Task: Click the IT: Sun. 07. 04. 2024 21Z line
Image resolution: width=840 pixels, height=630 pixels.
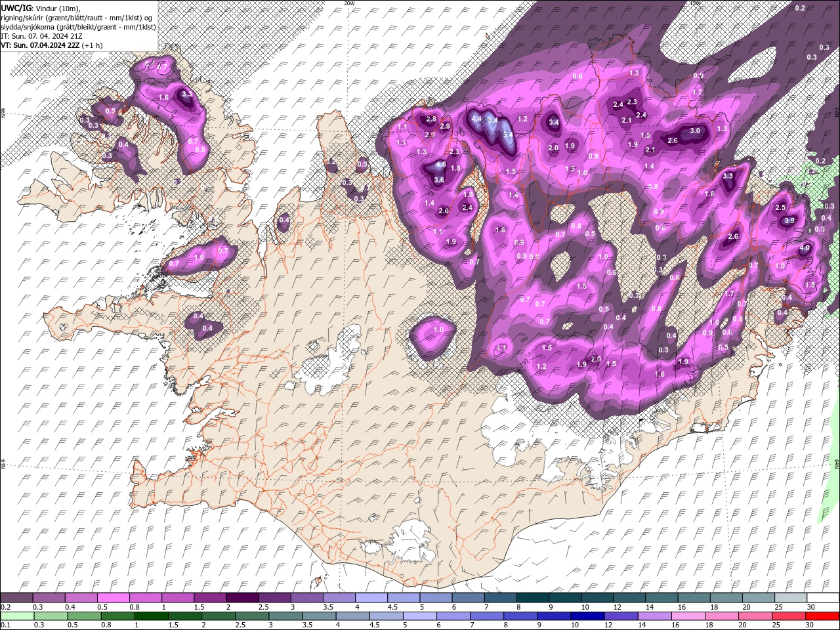Action: pos(41,36)
